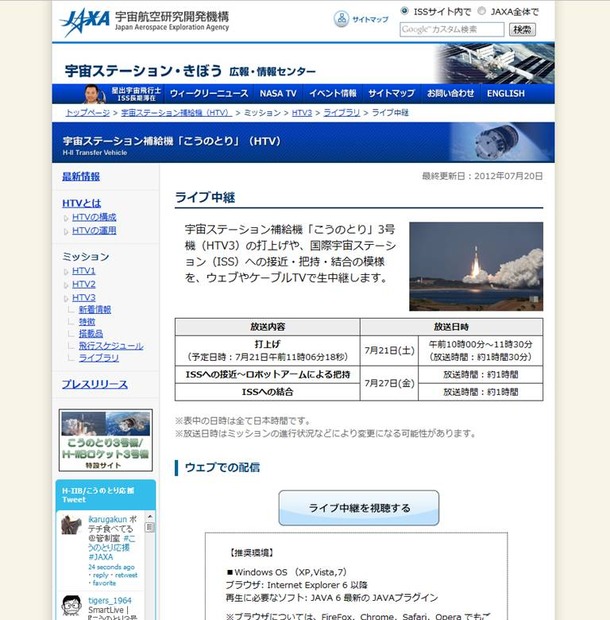Click the tigers_1964 tweet avatar
The image size is (610, 620).
pyautogui.click(x=72, y=606)
